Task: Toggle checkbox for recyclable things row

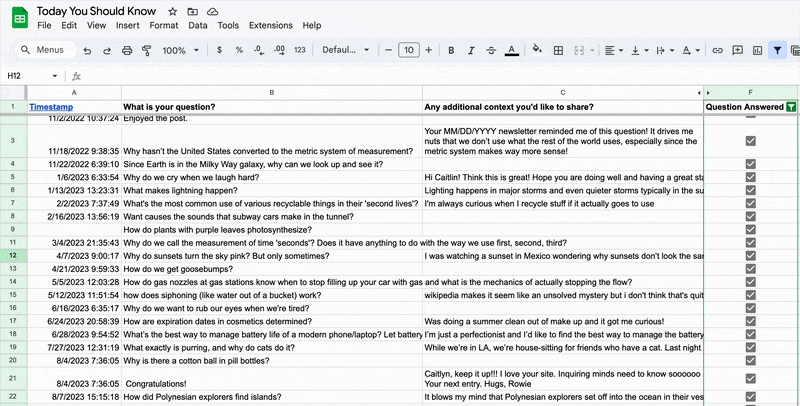Action: (x=751, y=204)
